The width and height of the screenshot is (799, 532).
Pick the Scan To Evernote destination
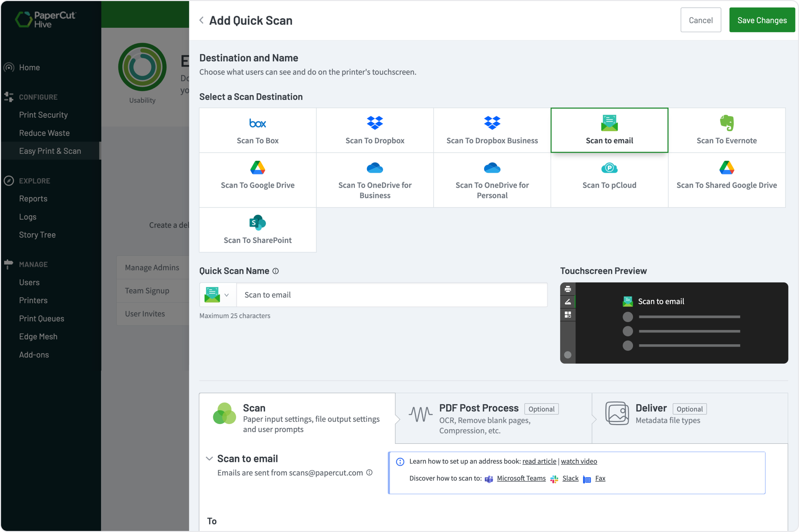pos(726,130)
